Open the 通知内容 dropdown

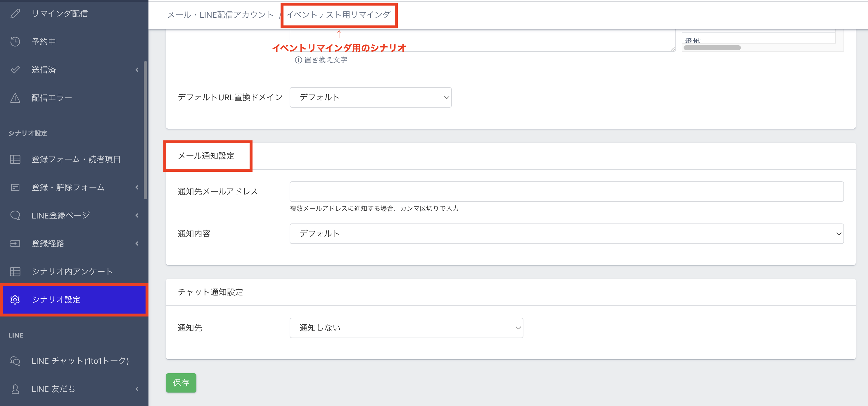(x=566, y=234)
